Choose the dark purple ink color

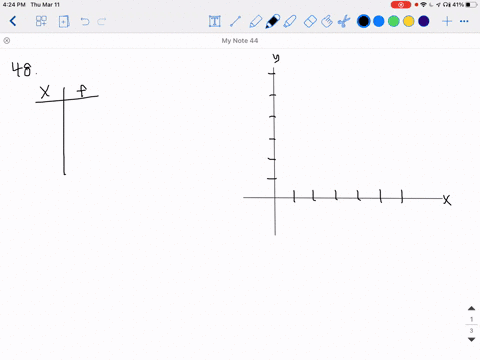click(x=424, y=21)
